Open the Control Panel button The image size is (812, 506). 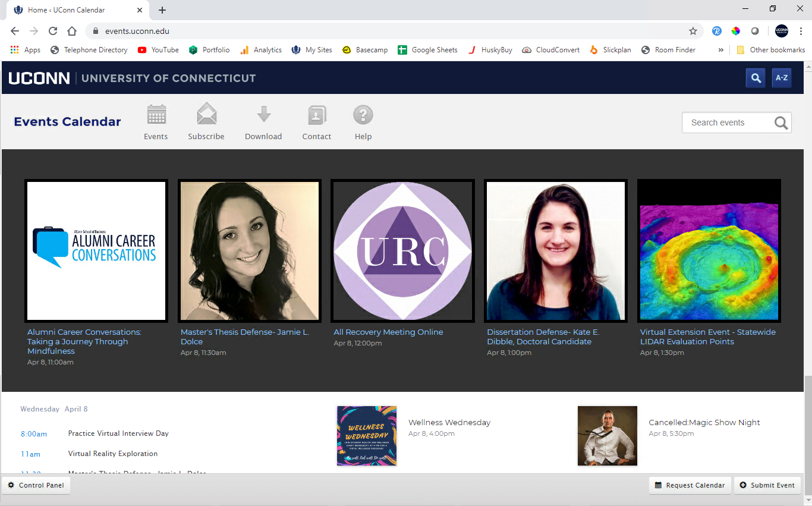pyautogui.click(x=36, y=485)
